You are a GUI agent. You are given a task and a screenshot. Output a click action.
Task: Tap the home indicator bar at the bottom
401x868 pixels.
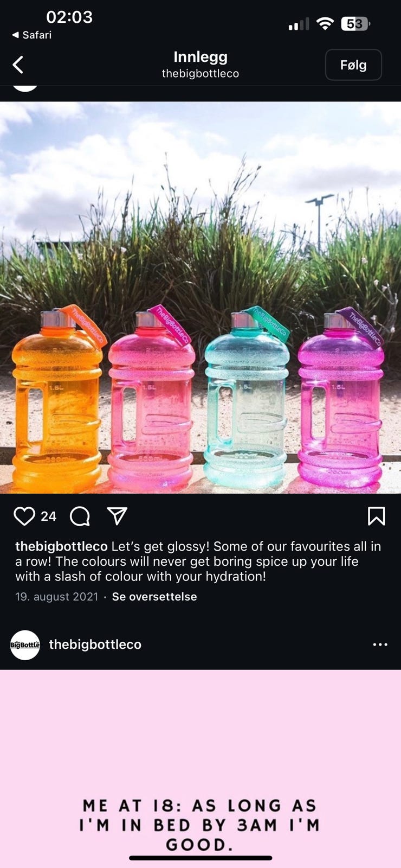point(200,858)
